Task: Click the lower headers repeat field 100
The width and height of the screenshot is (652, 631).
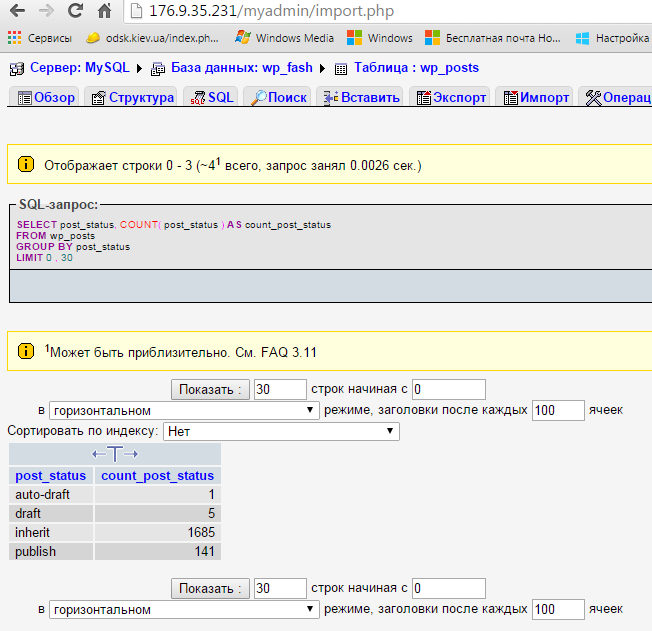Action: 558,609
